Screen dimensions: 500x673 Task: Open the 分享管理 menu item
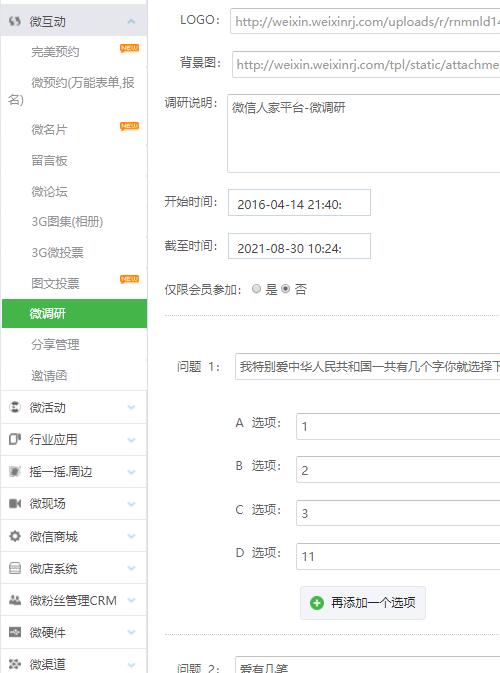point(55,345)
